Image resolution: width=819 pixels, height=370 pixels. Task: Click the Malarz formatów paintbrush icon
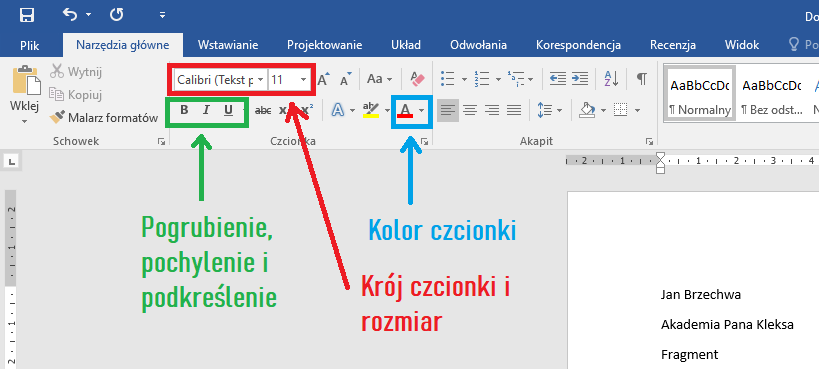pyautogui.click(x=57, y=118)
